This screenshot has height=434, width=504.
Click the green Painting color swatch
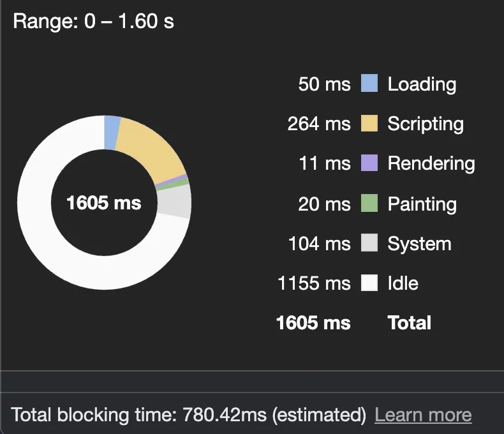click(x=369, y=204)
